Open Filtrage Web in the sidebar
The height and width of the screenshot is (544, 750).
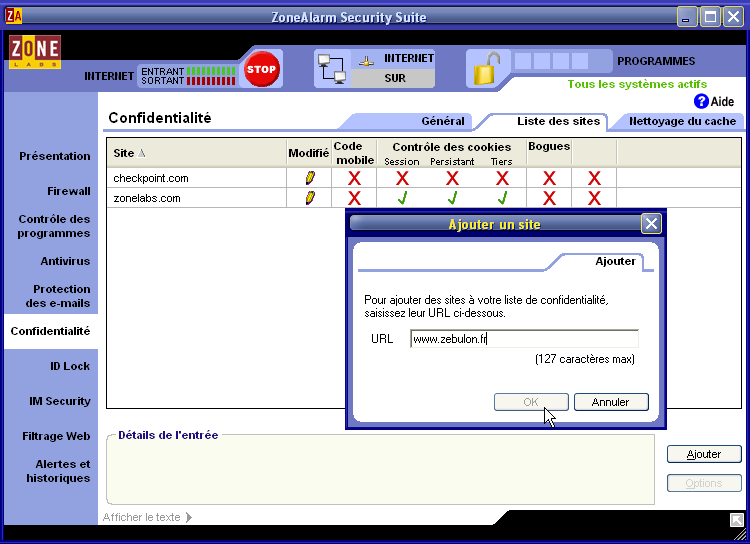pyautogui.click(x=56, y=436)
